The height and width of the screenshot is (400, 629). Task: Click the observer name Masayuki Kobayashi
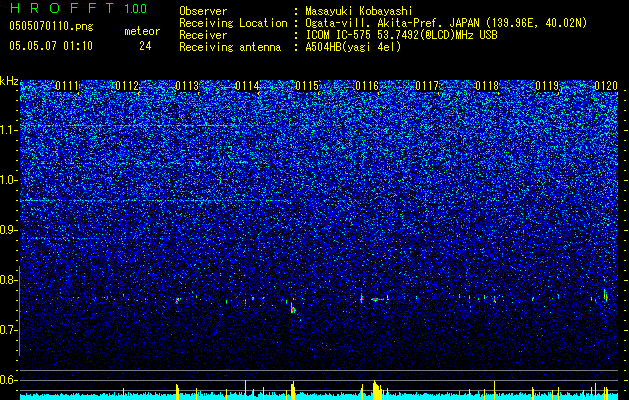coord(359,11)
